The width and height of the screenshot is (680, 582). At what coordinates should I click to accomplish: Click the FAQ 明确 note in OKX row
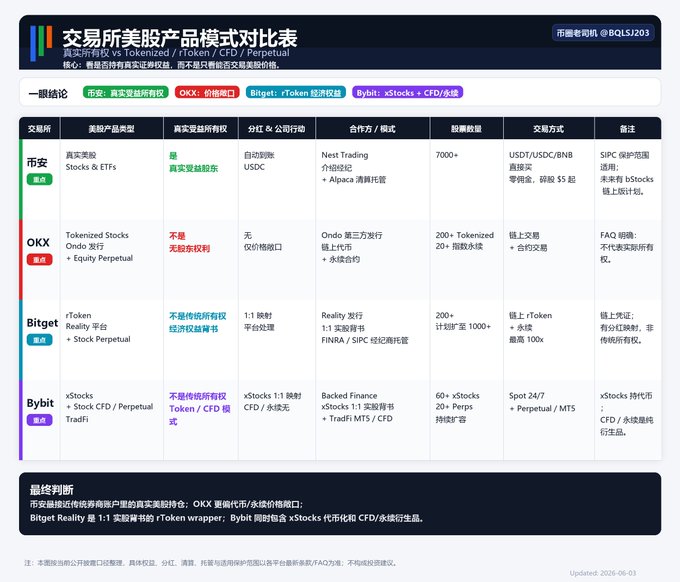pyautogui.click(x=618, y=235)
